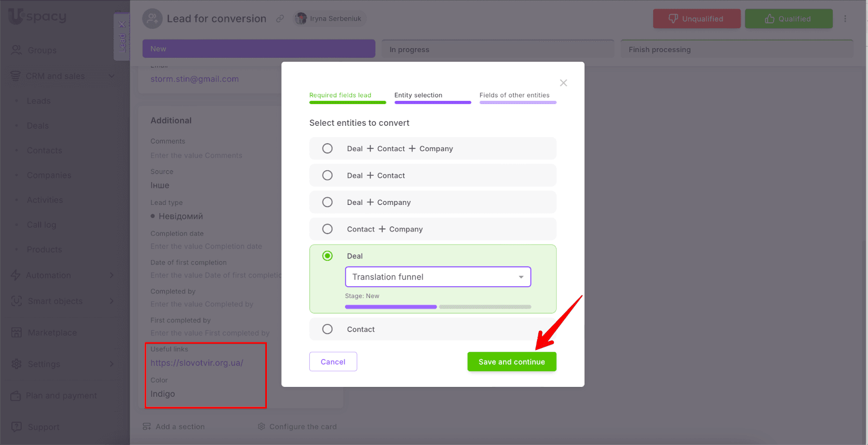The width and height of the screenshot is (868, 445).
Task: Open Companies in the sidebar
Action: point(49,175)
